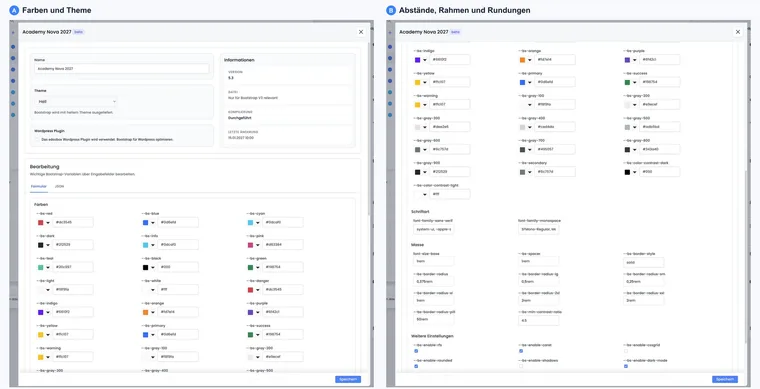Click Speichern in the Abstände panel

(725, 379)
